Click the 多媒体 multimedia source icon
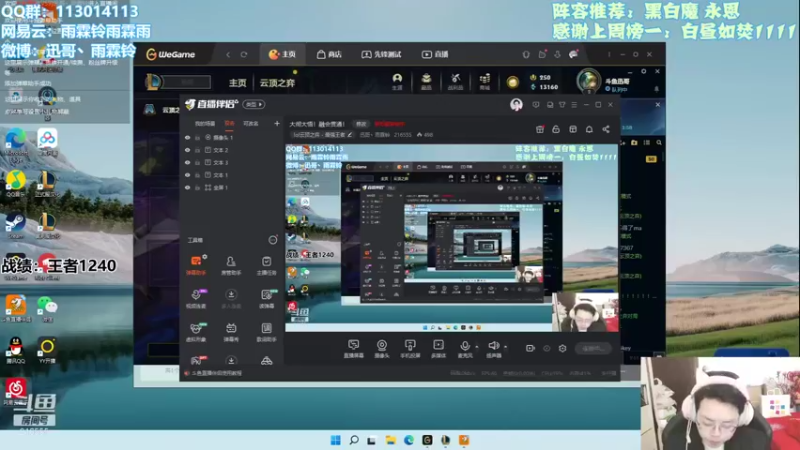 click(438, 348)
